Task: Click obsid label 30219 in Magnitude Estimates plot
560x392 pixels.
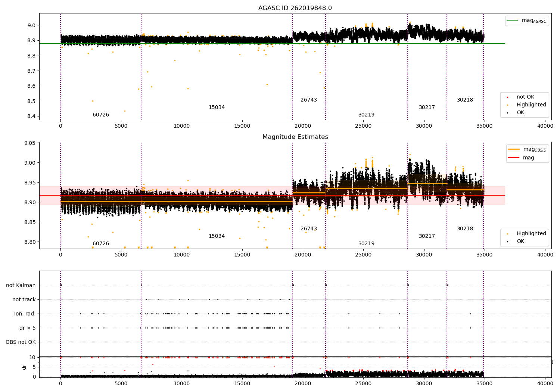Action: [x=366, y=244]
